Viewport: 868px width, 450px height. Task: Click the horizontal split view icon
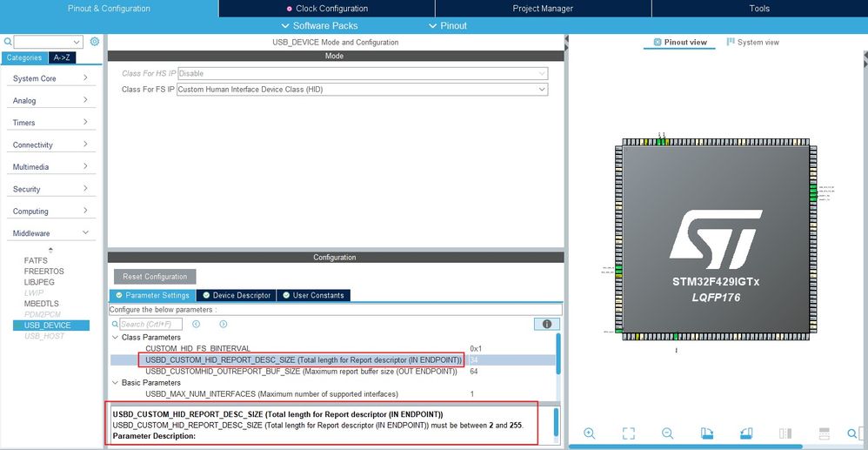pos(824,433)
